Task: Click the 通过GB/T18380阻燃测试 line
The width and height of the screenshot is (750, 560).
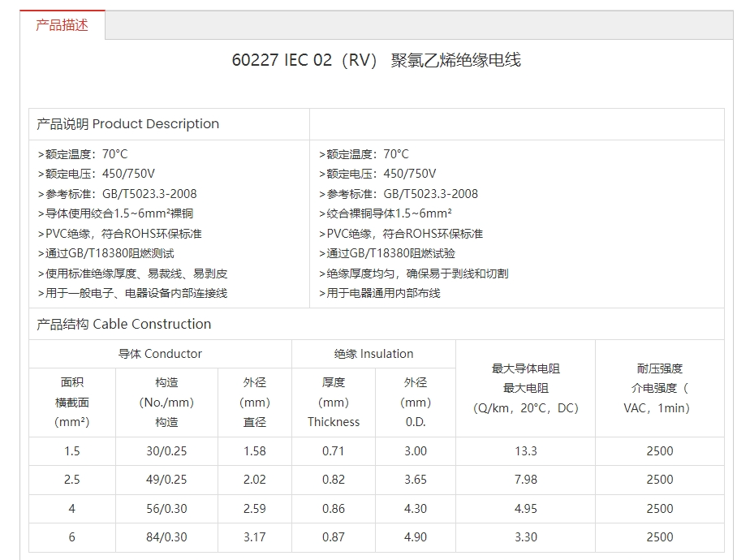Action: [x=106, y=253]
